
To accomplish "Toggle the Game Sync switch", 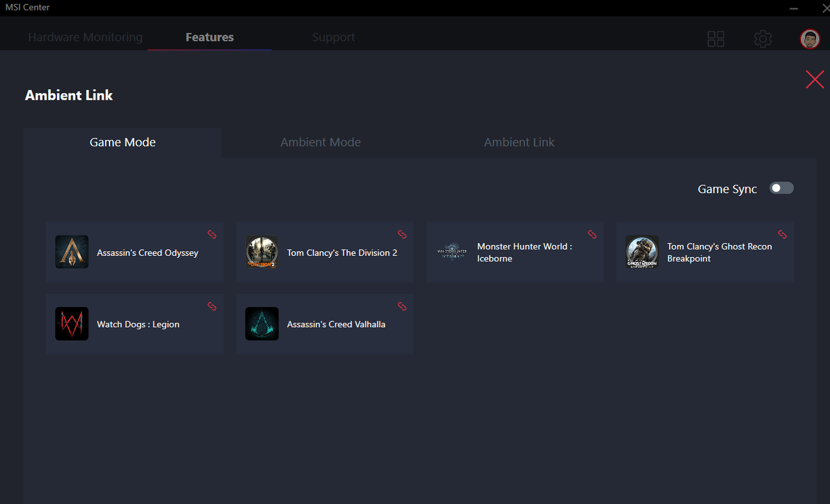I will 781,188.
